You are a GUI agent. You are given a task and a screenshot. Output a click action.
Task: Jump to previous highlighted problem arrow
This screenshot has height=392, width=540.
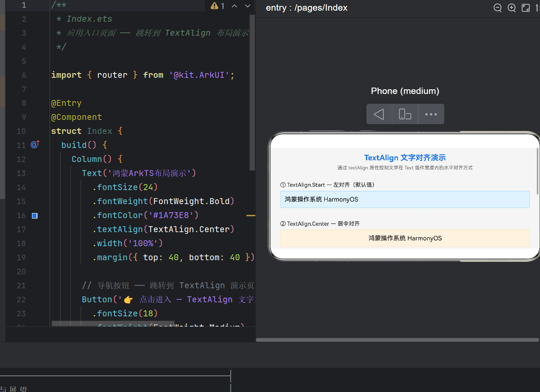(234, 6)
